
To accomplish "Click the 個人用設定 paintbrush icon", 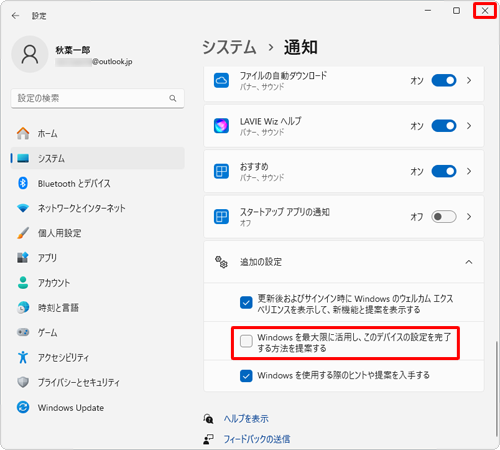I will pyautogui.click(x=23, y=233).
